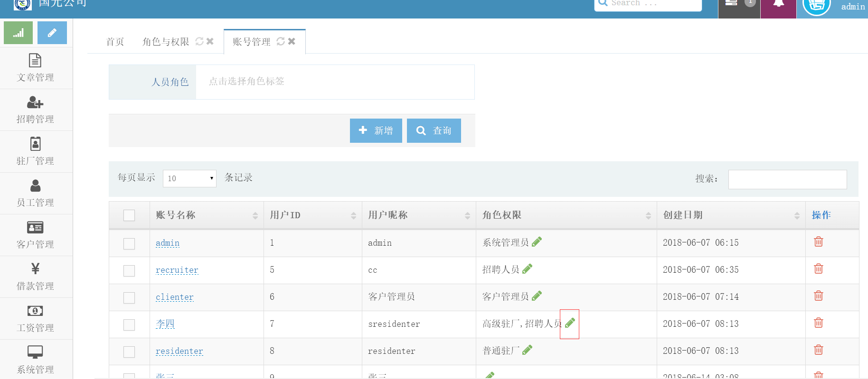The image size is (868, 379).
Task: Refresh the 角色与权限 tab
Action: (x=199, y=41)
